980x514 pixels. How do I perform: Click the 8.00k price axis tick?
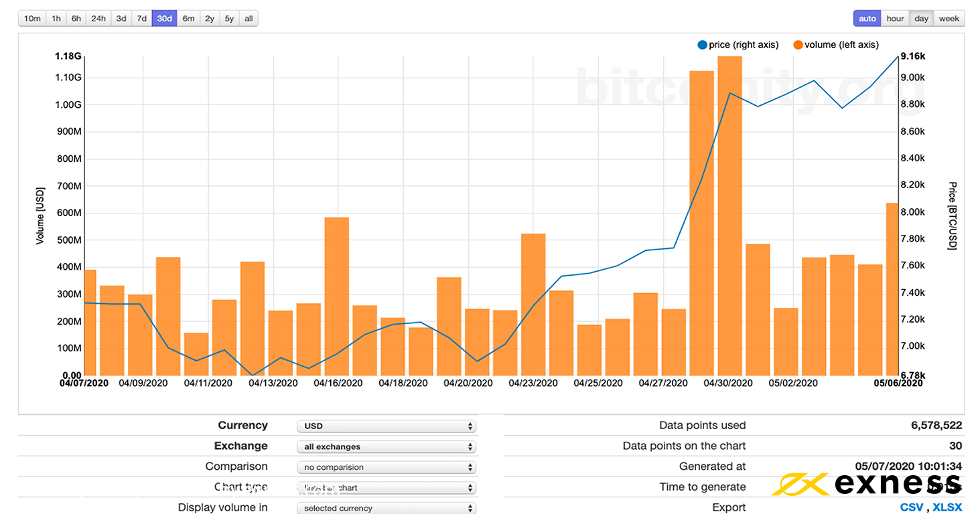(912, 212)
